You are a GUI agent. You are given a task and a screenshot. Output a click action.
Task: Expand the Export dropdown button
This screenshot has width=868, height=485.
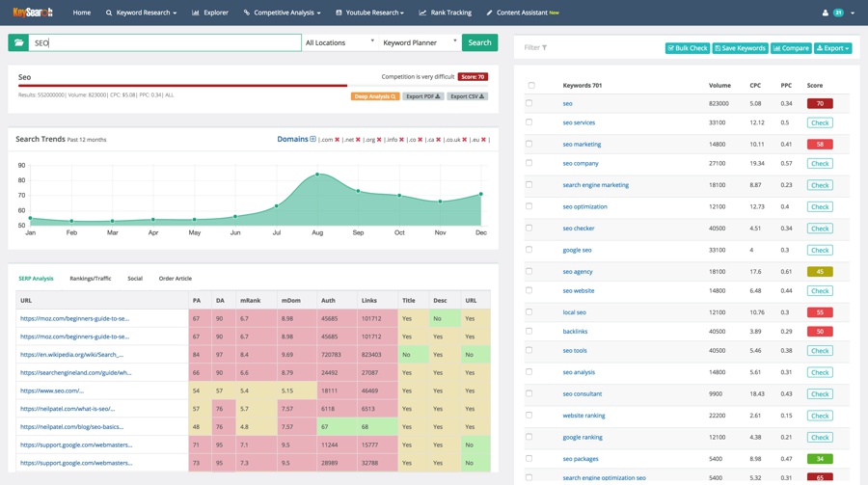tap(832, 48)
